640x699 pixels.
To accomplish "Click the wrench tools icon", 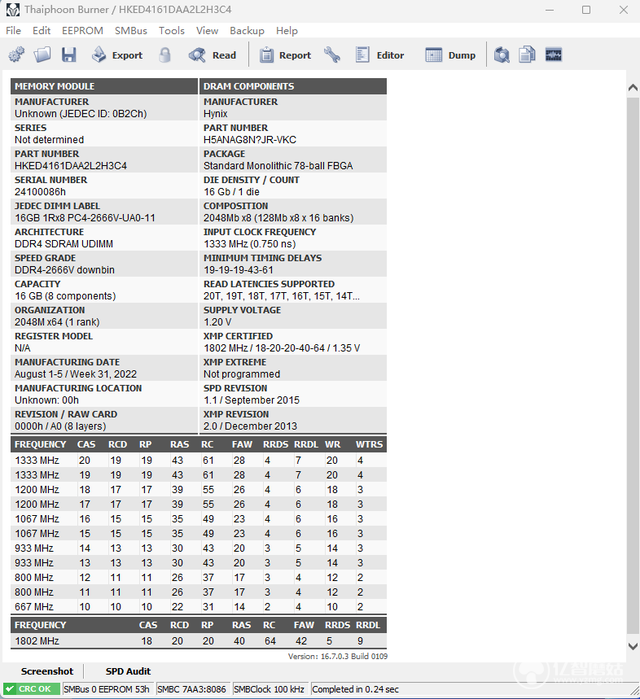I will (332, 55).
